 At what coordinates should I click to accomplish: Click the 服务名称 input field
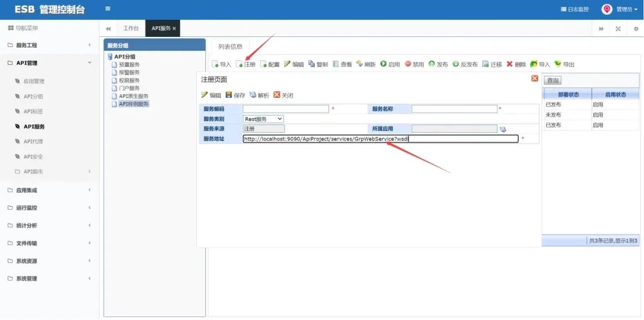(454, 108)
